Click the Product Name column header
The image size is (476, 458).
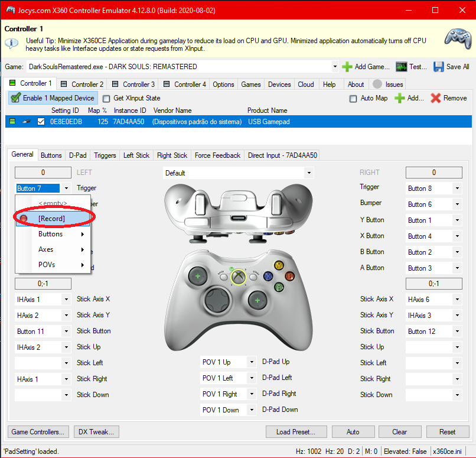tap(267, 111)
